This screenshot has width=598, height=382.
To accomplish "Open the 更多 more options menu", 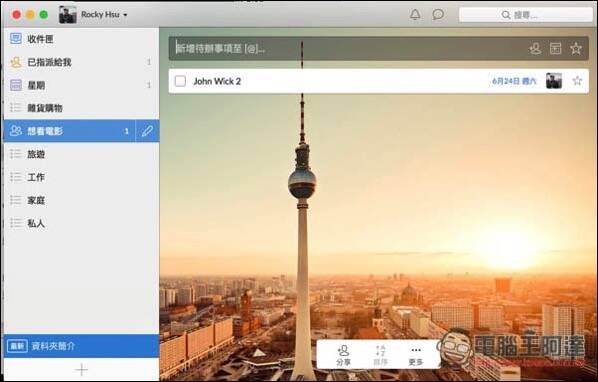I will coord(416,355).
